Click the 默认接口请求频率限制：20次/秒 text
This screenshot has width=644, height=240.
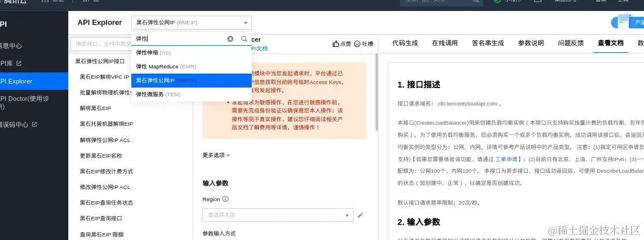point(439,202)
